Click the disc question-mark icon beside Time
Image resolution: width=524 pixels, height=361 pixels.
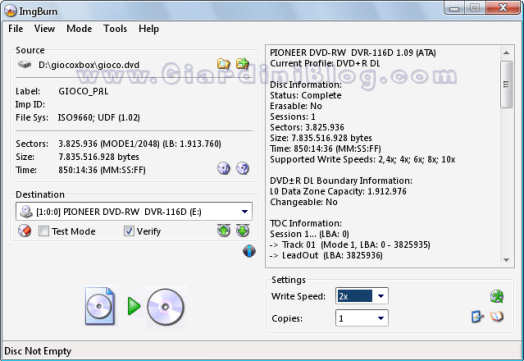(243, 168)
